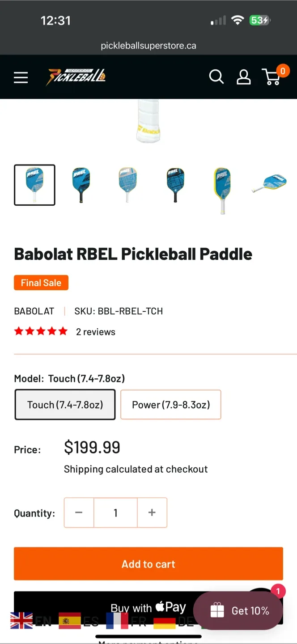The height and width of the screenshot is (644, 297).
Task: Open the hamburger navigation menu
Action: tap(21, 77)
